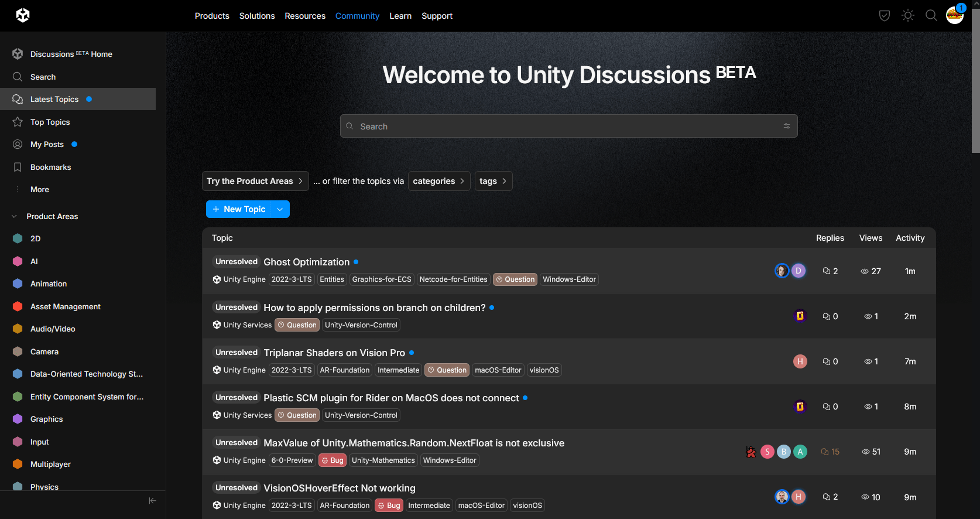The image size is (980, 519).
Task: Expand New Topic dropdown arrow
Action: (280, 209)
